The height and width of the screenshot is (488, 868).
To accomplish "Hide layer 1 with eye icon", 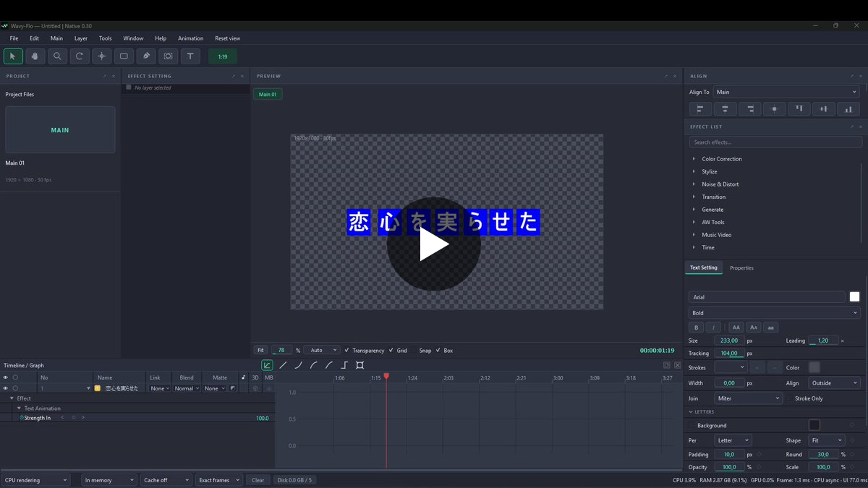I will click(x=6, y=388).
